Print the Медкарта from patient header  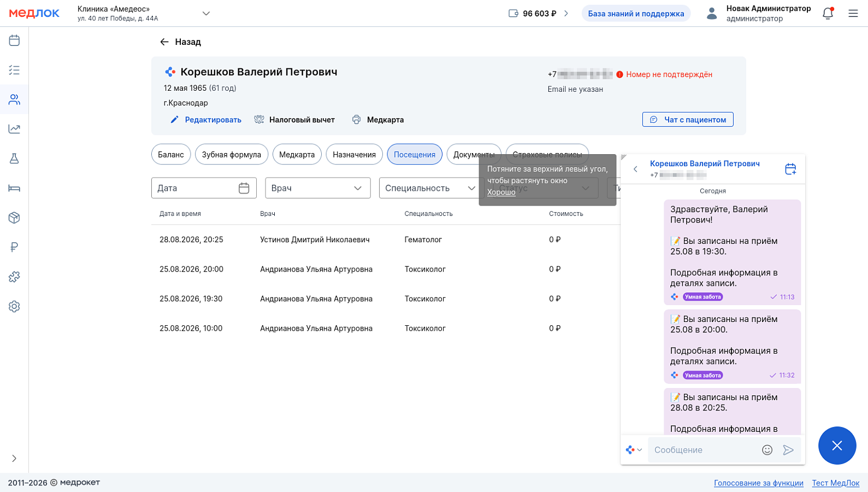[x=378, y=120]
